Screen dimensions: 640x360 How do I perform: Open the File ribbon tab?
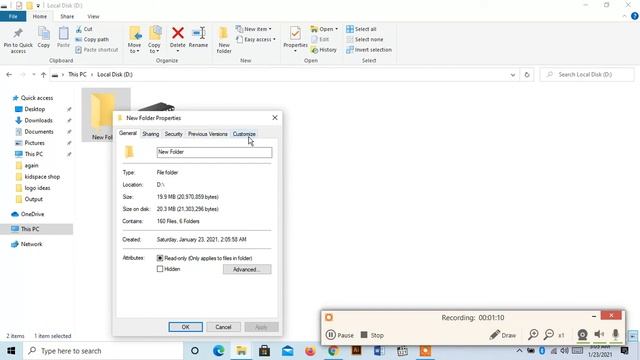pos(13,16)
